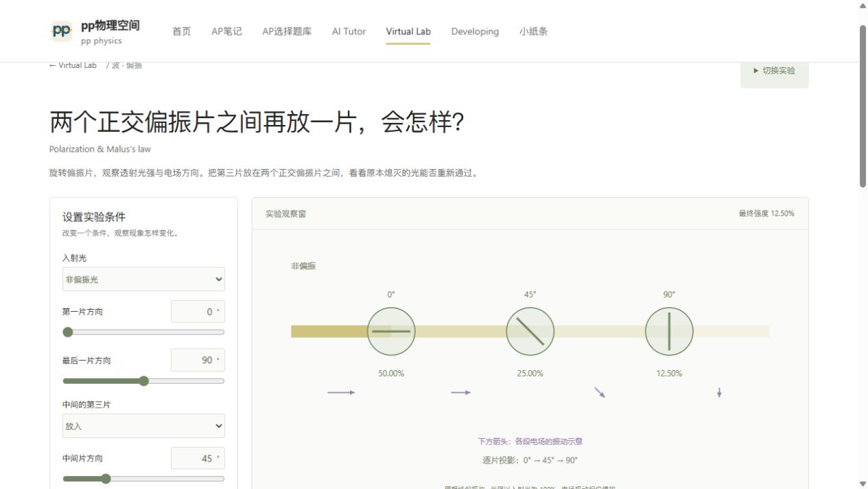Open the AP选择题库 nav item

click(x=287, y=32)
